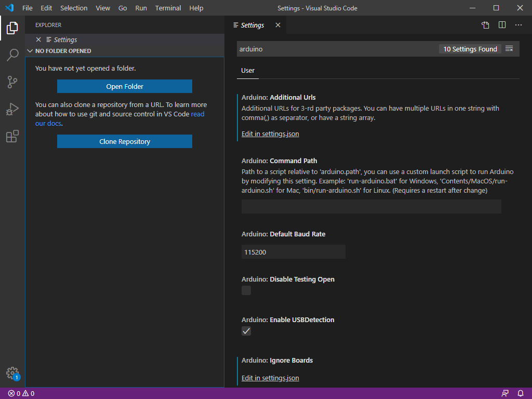
Task: Maximize the Visual Studio Code window
Action: point(496,8)
